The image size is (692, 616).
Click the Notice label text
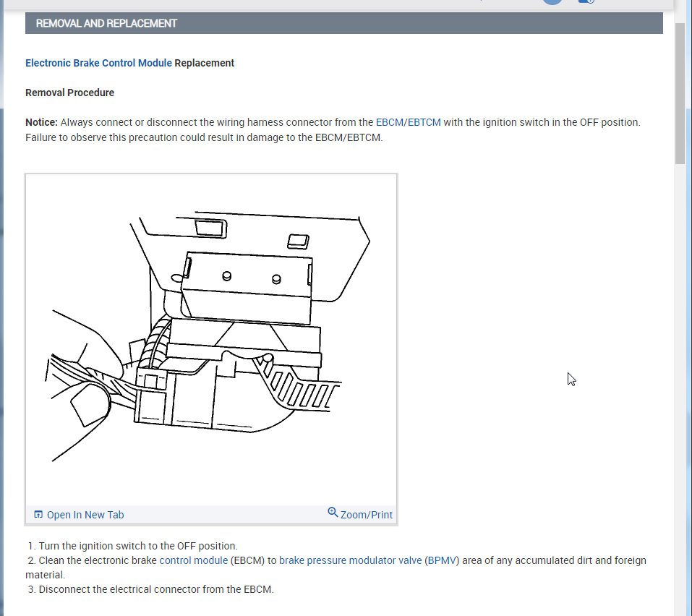[41, 122]
